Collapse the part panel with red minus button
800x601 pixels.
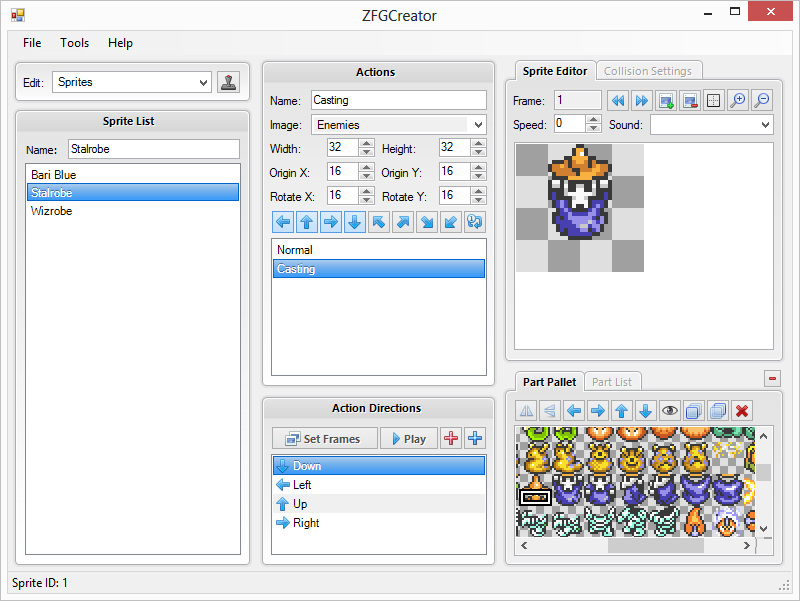pyautogui.click(x=772, y=379)
